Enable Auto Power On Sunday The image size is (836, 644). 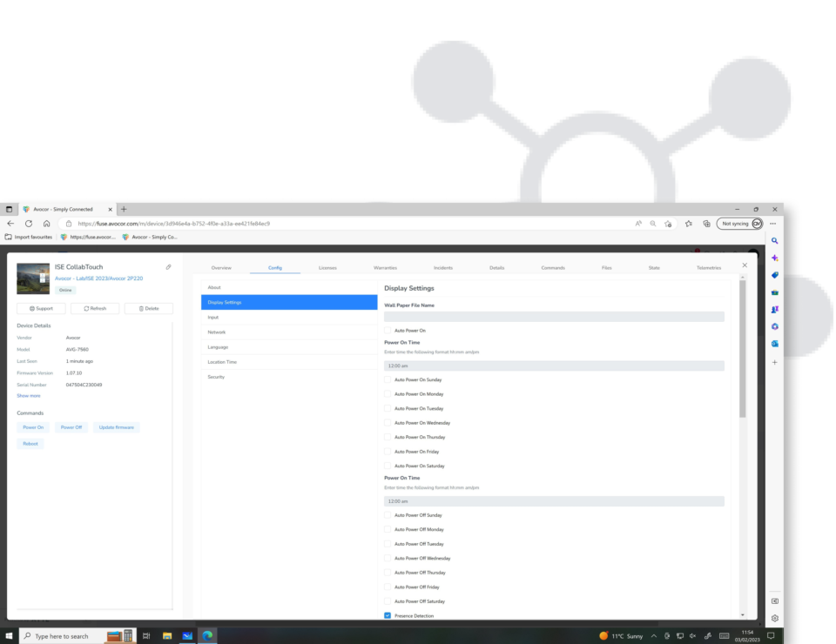tap(387, 379)
